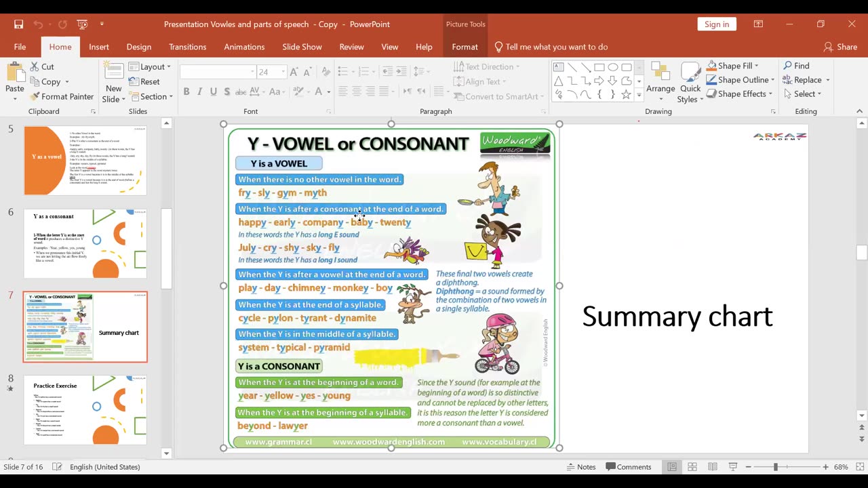Viewport: 868px width, 488px height.
Task: Switch to Slide Sorter view
Action: [x=692, y=467]
